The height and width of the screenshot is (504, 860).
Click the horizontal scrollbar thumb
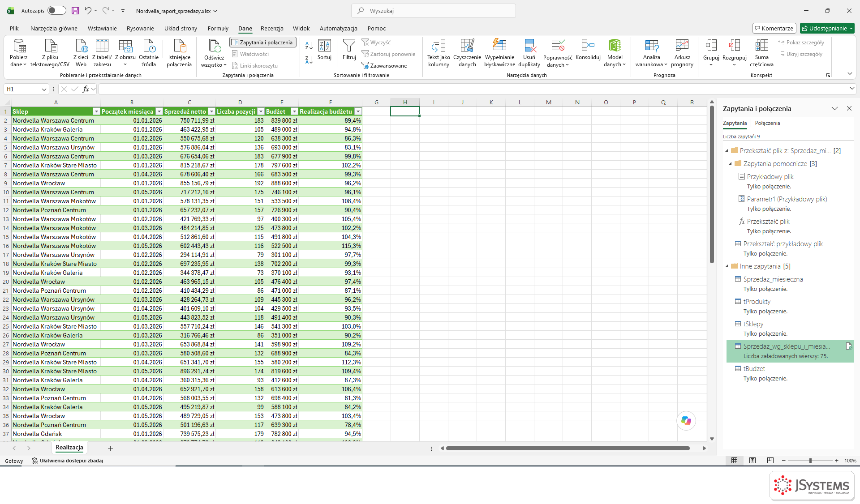(568, 448)
